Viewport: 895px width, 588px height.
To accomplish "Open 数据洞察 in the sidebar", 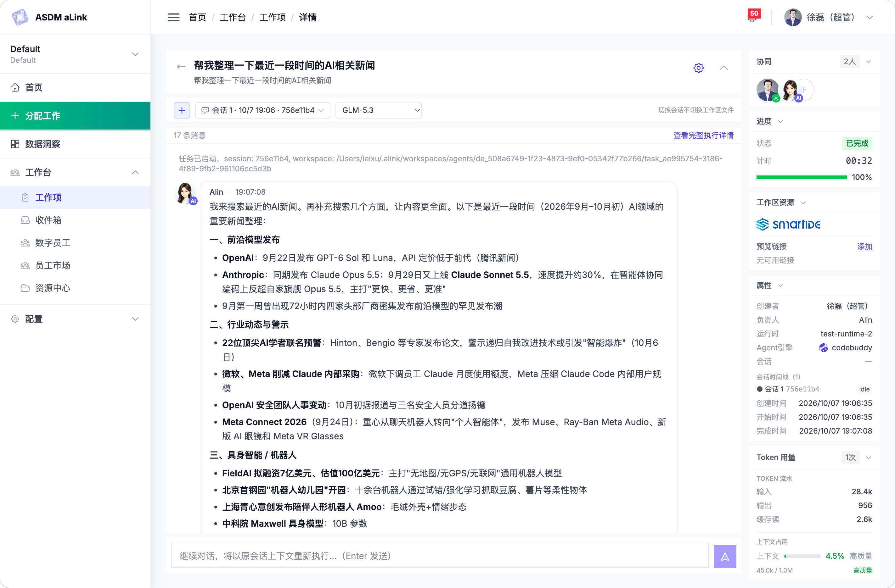I will pyautogui.click(x=75, y=144).
